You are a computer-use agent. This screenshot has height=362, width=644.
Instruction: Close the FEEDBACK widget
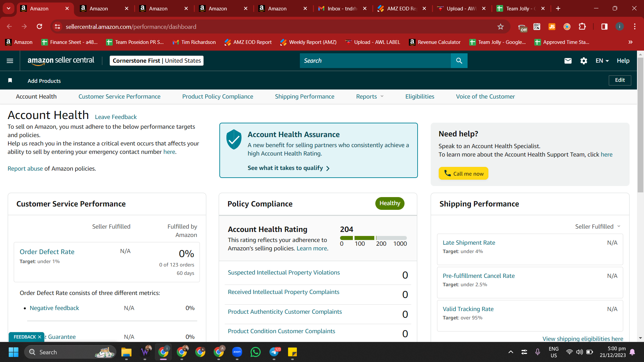point(40,337)
